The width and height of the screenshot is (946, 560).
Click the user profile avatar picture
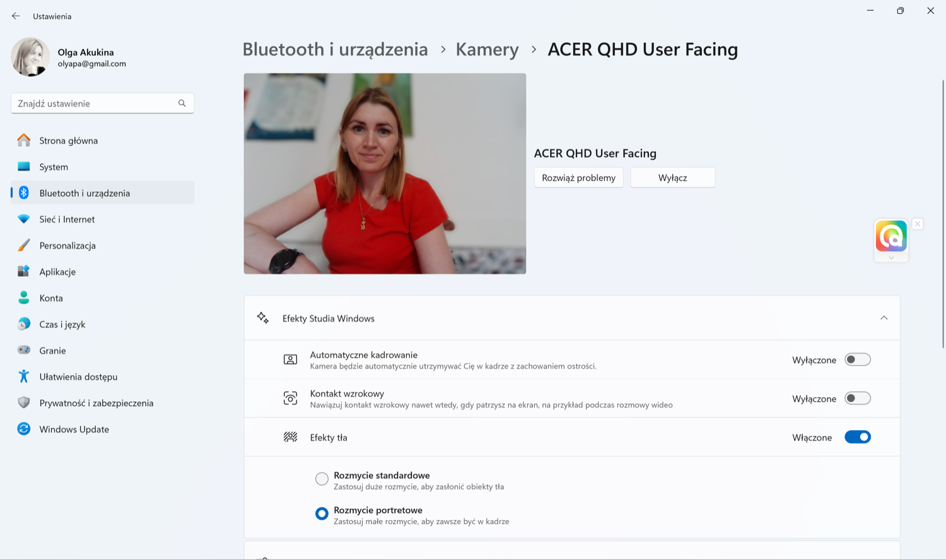30,57
